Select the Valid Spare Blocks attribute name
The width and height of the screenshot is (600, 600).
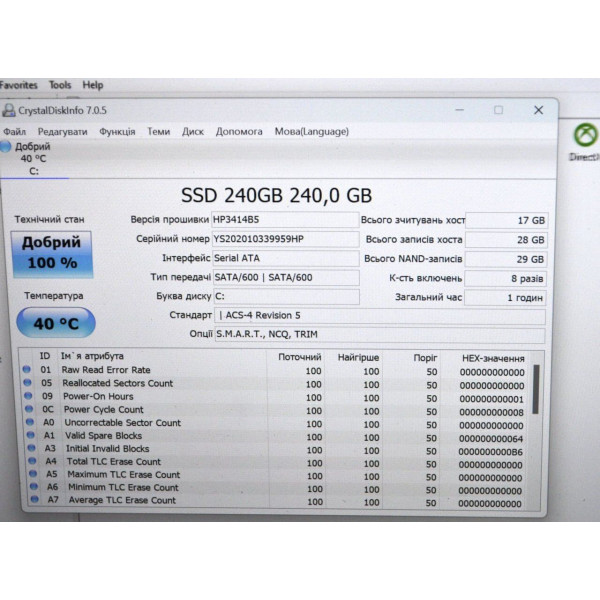103,436
